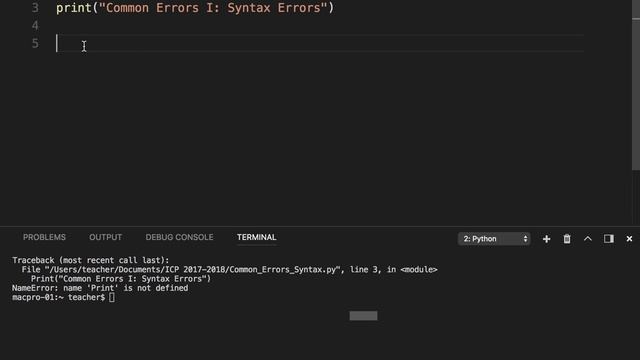Click line number 3 in gutter
The height and width of the screenshot is (360, 640).
pyautogui.click(x=35, y=8)
